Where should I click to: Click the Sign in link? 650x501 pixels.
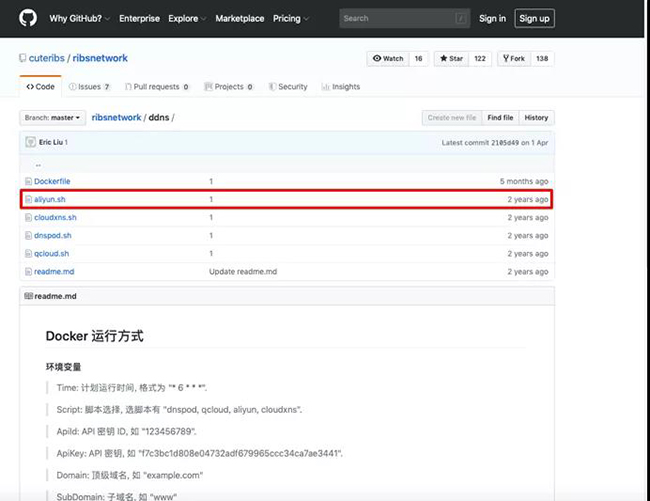[x=492, y=19]
